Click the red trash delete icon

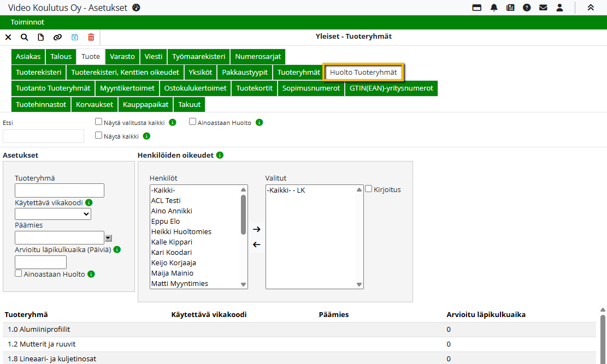pos(91,37)
